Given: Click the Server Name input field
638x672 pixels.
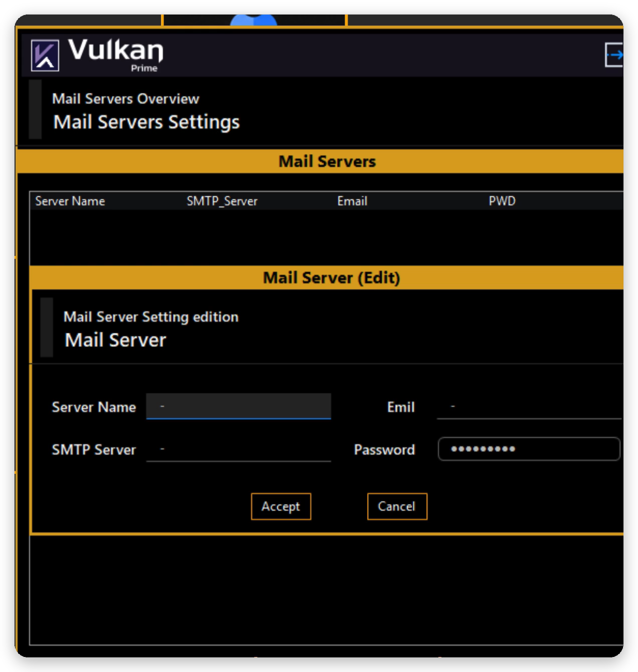Looking at the screenshot, I should 238,406.
